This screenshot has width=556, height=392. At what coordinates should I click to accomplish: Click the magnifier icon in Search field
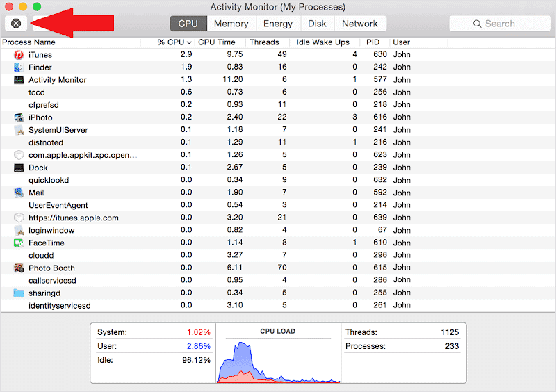(477, 24)
